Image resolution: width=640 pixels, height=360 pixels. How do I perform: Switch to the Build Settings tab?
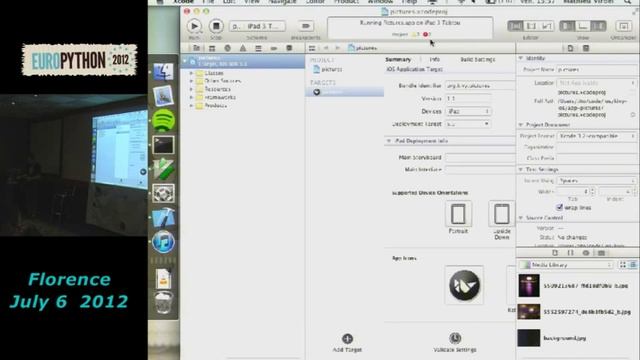tap(478, 60)
